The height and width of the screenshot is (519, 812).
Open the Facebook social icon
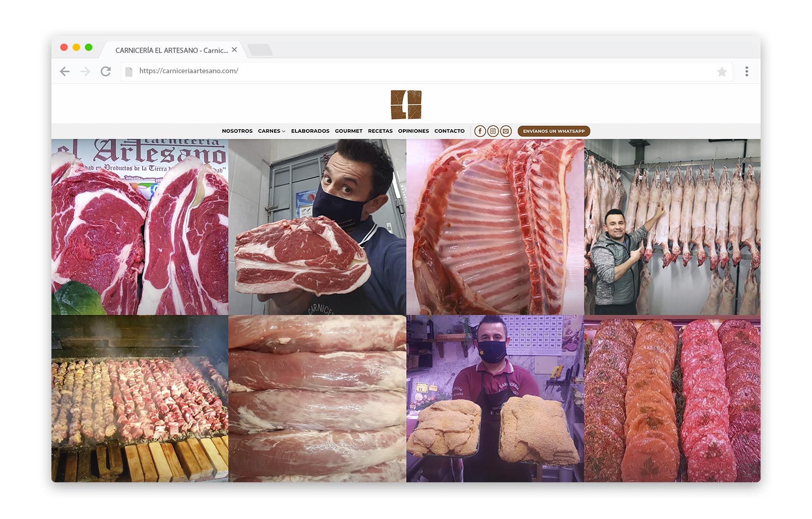coord(480,131)
